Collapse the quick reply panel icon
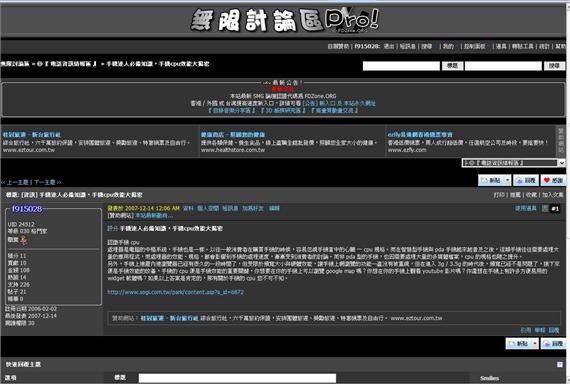 point(560,364)
